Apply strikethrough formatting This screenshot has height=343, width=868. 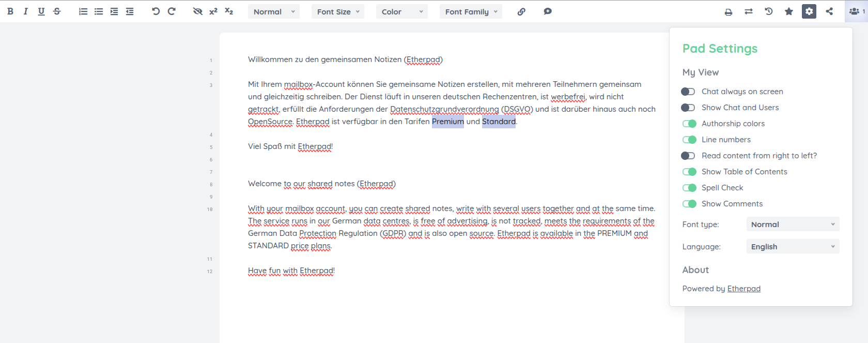[x=57, y=11]
